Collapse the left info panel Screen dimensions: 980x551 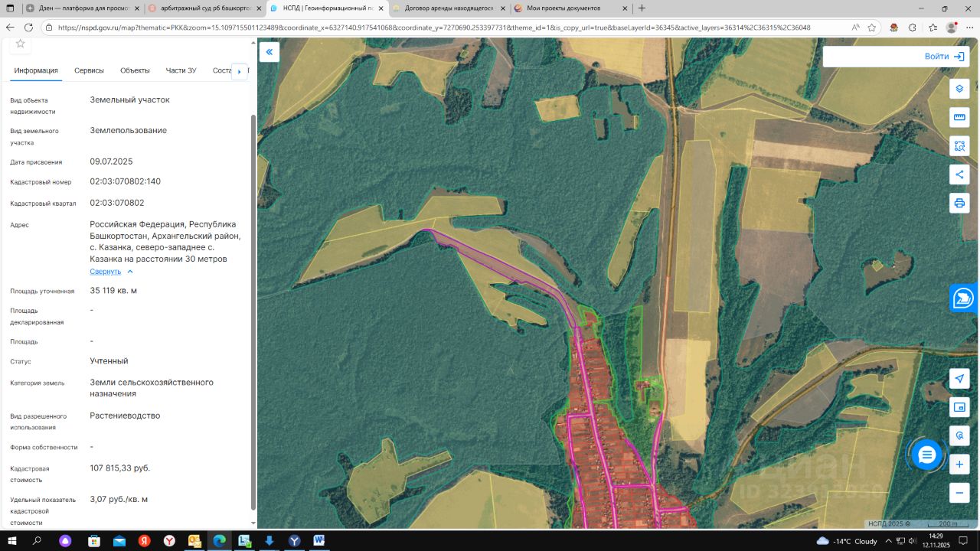pyautogui.click(x=269, y=52)
